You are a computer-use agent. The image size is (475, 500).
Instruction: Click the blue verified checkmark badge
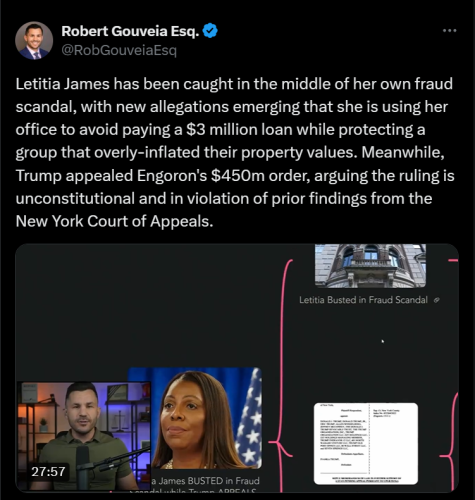(x=210, y=31)
